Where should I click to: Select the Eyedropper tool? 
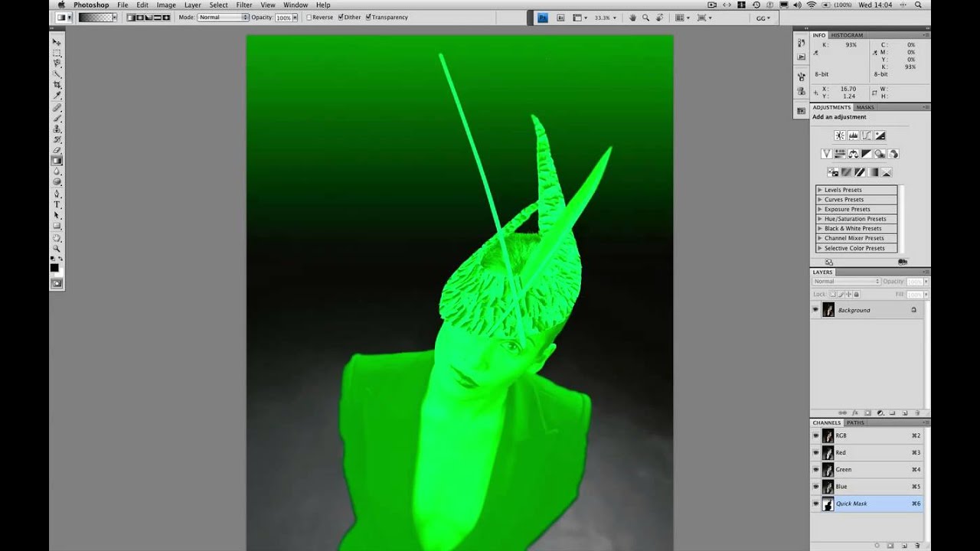coord(57,96)
